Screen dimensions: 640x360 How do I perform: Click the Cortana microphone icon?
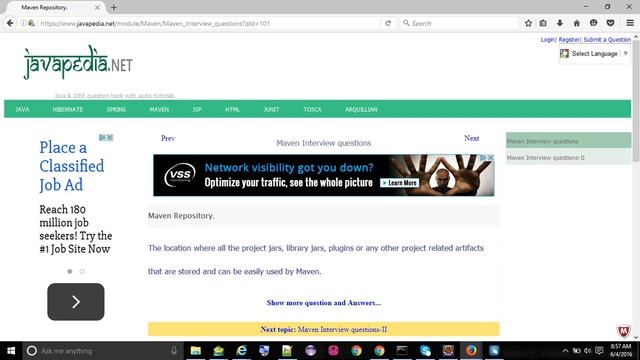174,351
